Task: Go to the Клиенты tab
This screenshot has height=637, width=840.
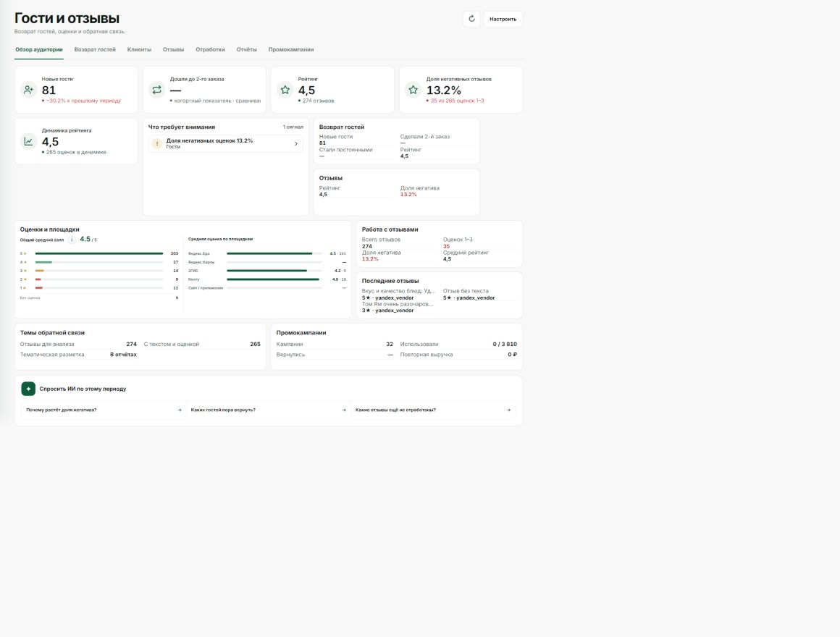Action: click(x=139, y=50)
